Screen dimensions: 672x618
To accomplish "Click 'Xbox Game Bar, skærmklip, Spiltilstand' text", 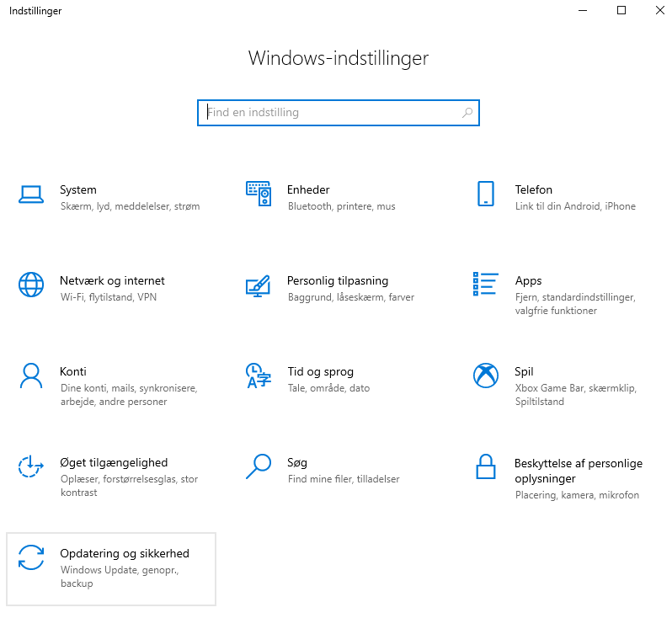I will (x=576, y=395).
